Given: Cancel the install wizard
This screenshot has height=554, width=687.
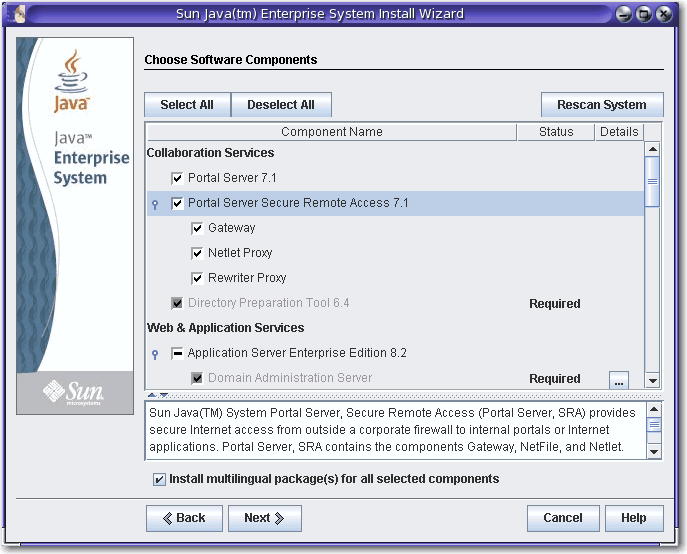Looking at the screenshot, I should click(563, 518).
